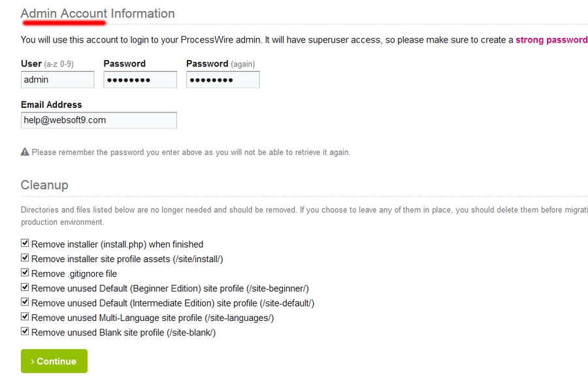Click the first Password input field
Viewport: 588px width, 381px height.
pyautogui.click(x=140, y=80)
